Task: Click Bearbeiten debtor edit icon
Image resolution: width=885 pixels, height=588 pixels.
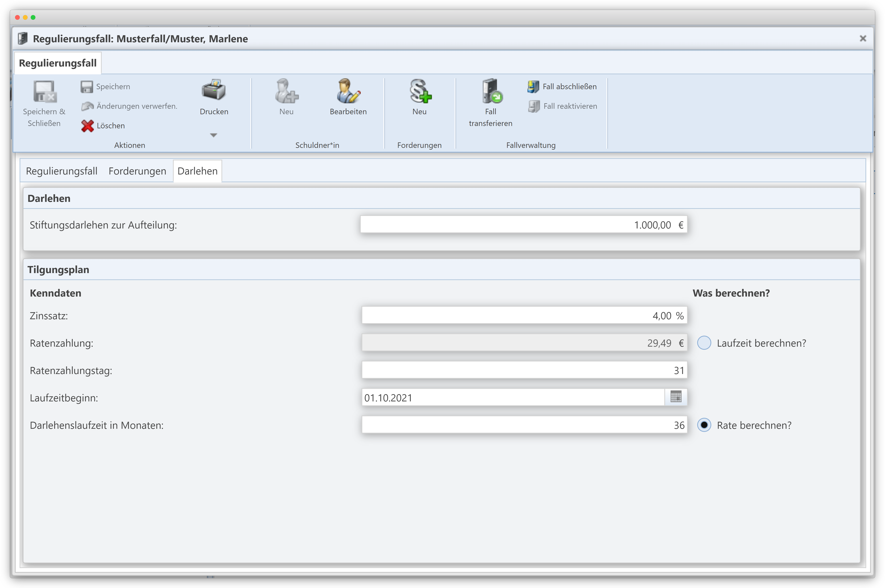Action: tap(348, 91)
